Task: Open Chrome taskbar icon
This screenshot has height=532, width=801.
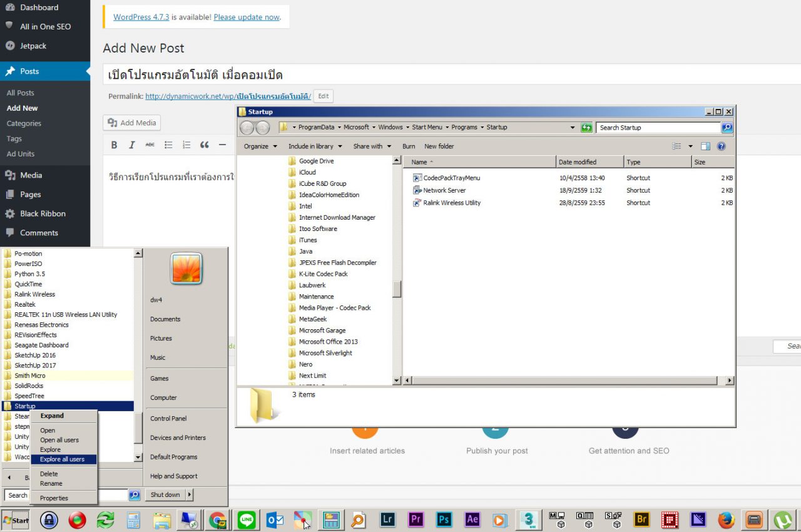Action: pos(218,519)
